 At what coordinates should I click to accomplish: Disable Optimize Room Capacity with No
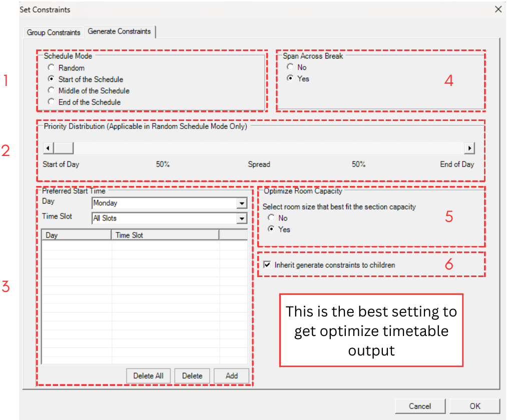point(271,218)
